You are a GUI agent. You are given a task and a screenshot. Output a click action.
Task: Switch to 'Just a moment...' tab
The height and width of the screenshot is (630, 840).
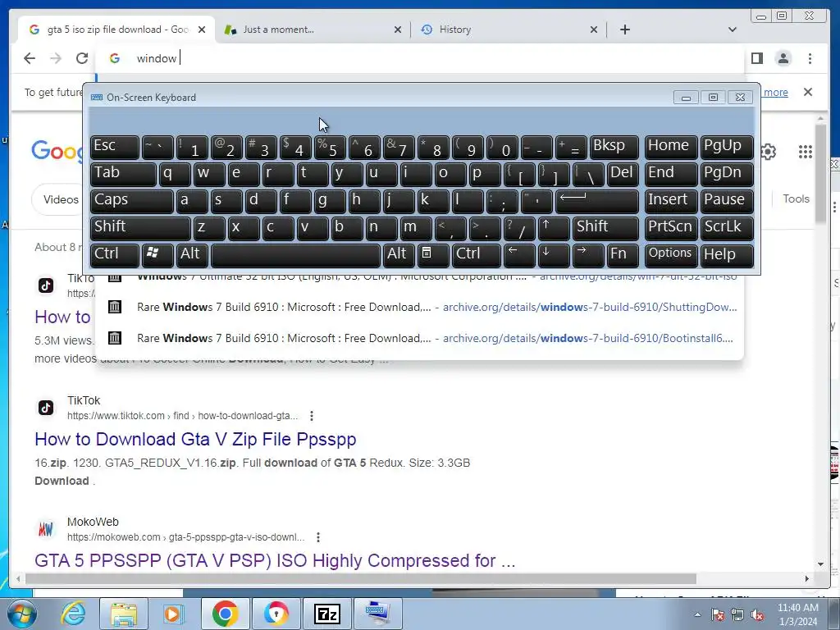click(313, 30)
